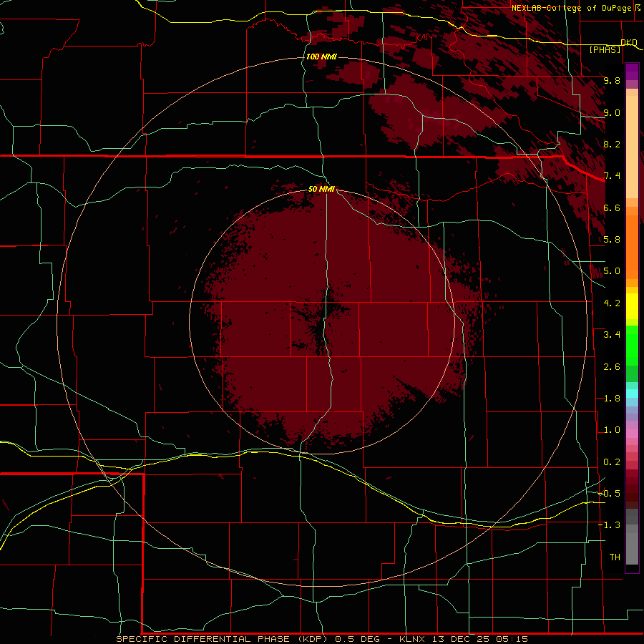644x644 pixels.
Task: Click the [PHAS] legend unit label
Action: pyautogui.click(x=605, y=50)
